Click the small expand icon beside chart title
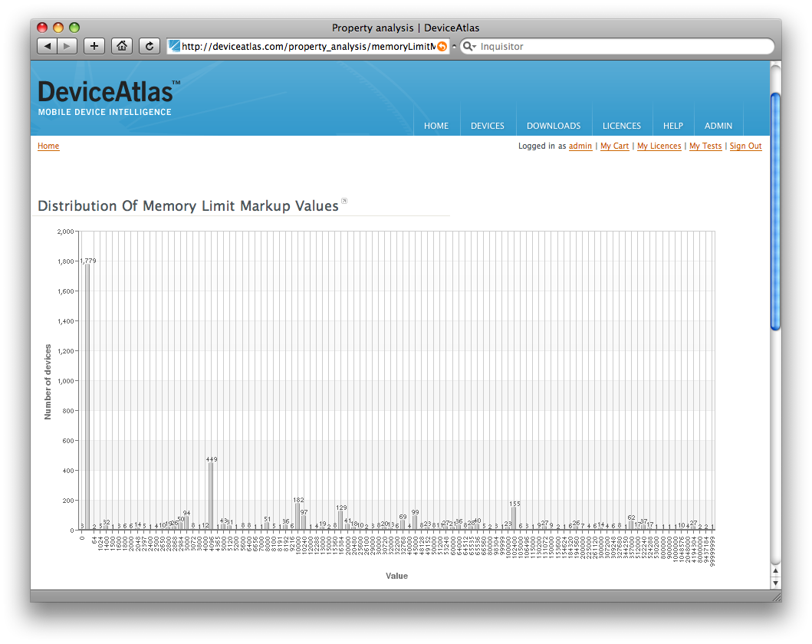Image resolution: width=812 pixels, height=644 pixels. [x=344, y=202]
